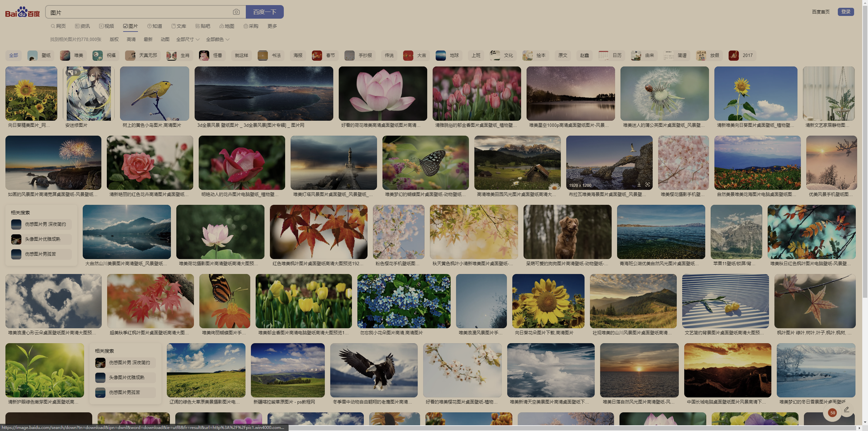Click download icon on the 1920 x 1200 image
Screen dimensions: 868x431
tap(639, 185)
